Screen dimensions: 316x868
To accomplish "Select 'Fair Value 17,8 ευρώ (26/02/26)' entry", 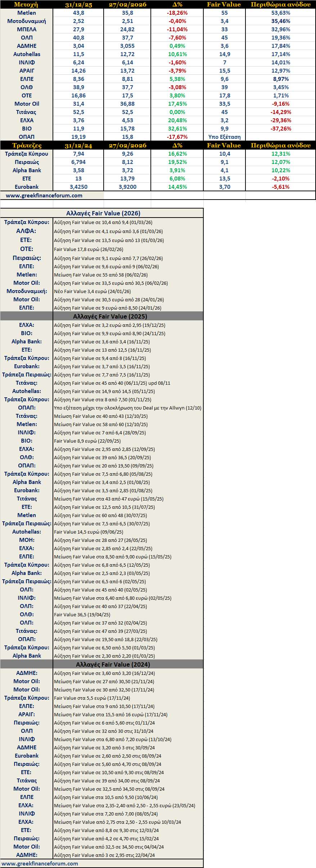I will pos(89,250).
